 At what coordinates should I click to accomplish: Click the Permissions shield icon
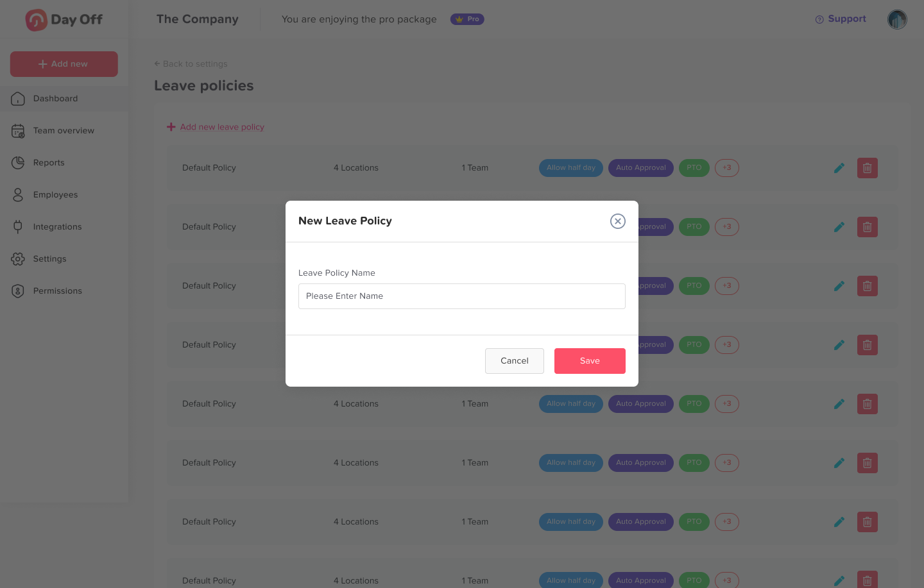[18, 291]
